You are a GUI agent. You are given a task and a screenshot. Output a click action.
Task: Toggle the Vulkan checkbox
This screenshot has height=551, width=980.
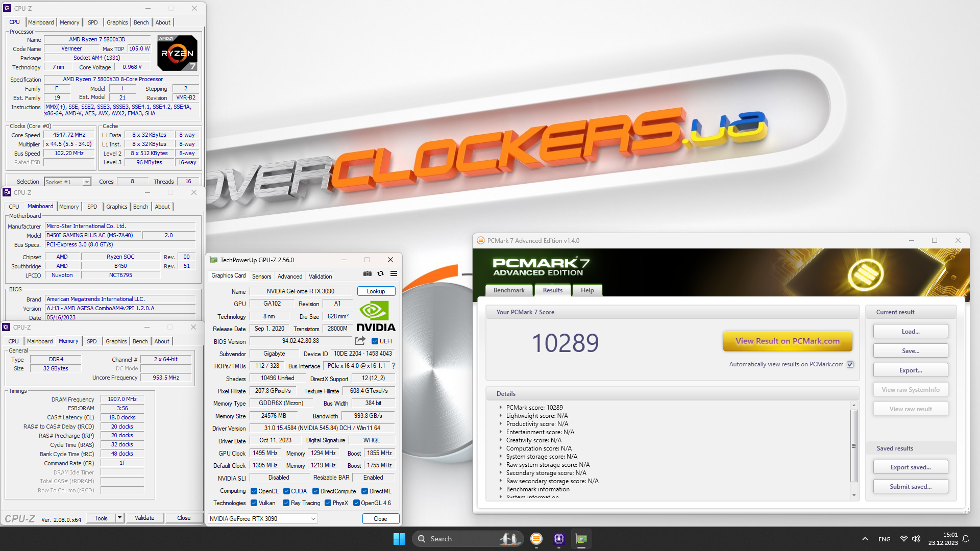pyautogui.click(x=254, y=503)
